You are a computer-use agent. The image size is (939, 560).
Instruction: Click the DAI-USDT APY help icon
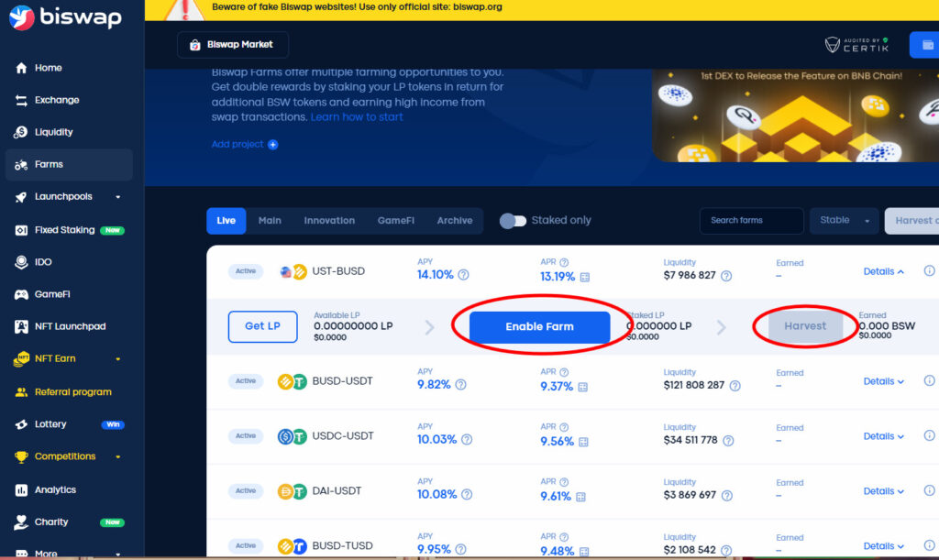(x=467, y=495)
